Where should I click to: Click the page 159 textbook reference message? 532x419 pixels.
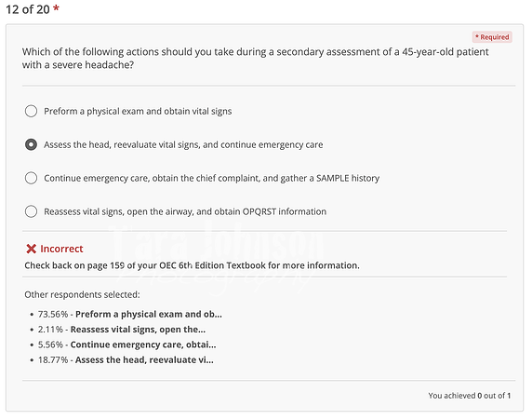tap(192, 265)
